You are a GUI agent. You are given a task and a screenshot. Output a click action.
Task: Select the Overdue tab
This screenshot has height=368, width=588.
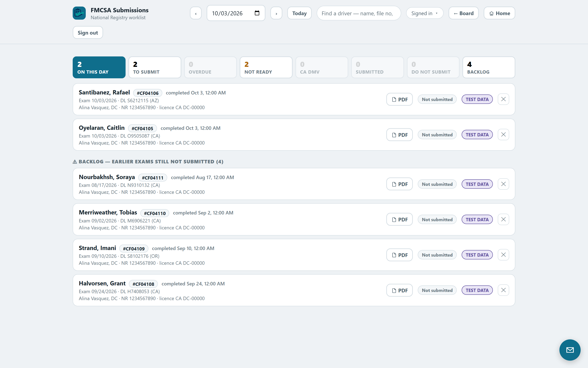210,67
